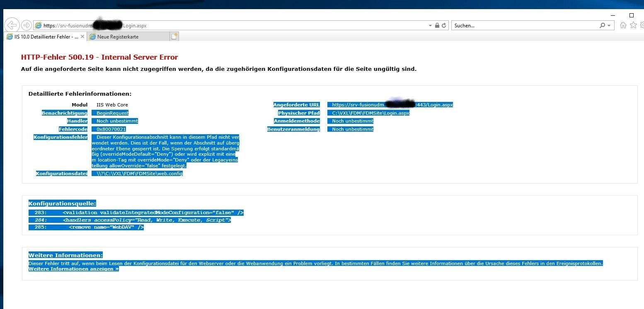Image resolution: width=644 pixels, height=309 pixels.
Task: Select the IIS 10.0 Detaillierter Fehler tab
Action: coord(43,37)
